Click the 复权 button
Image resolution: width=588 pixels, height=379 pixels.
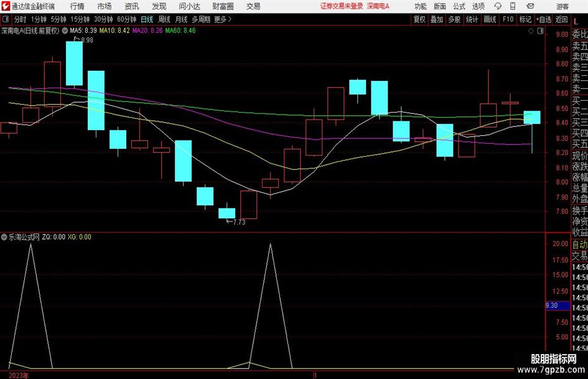tap(419, 19)
